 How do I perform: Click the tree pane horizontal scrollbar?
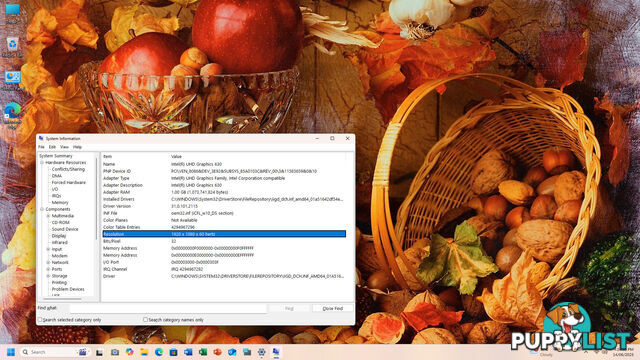point(62,299)
